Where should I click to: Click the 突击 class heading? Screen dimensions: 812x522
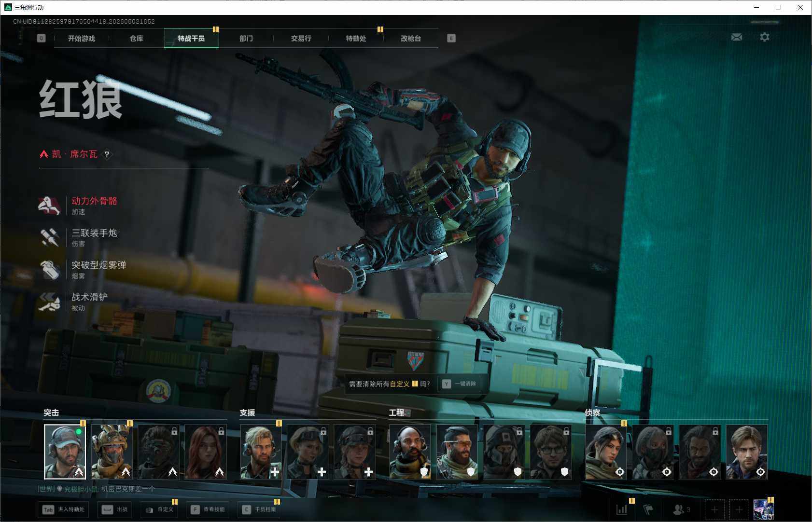pyautogui.click(x=51, y=413)
